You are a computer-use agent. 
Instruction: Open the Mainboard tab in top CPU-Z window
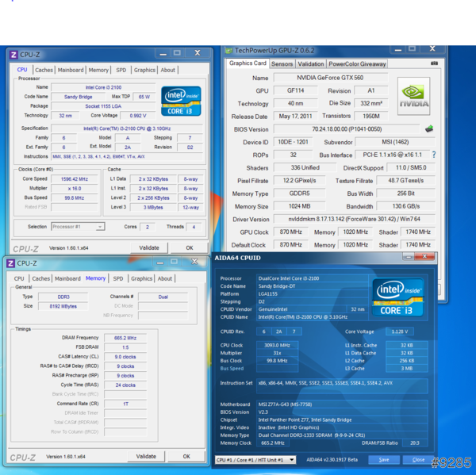(x=71, y=70)
